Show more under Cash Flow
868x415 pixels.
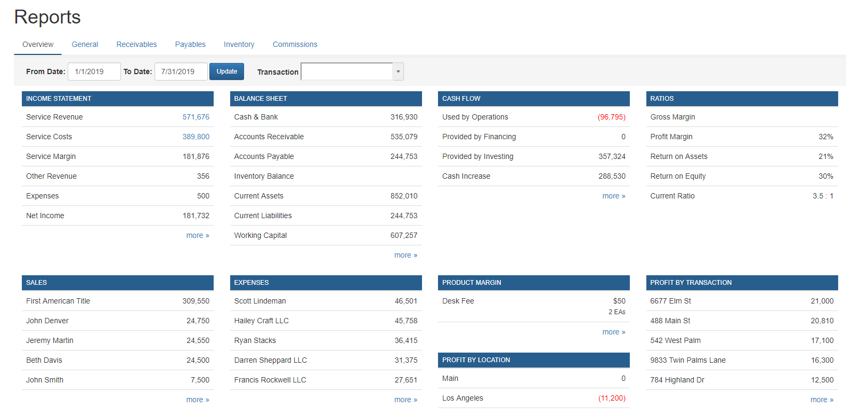click(613, 196)
